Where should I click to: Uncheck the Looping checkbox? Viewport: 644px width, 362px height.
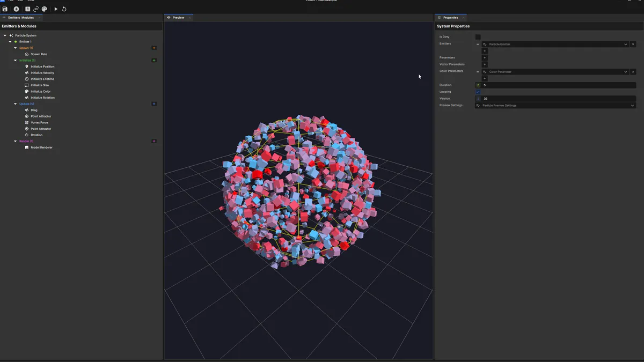coord(478,92)
